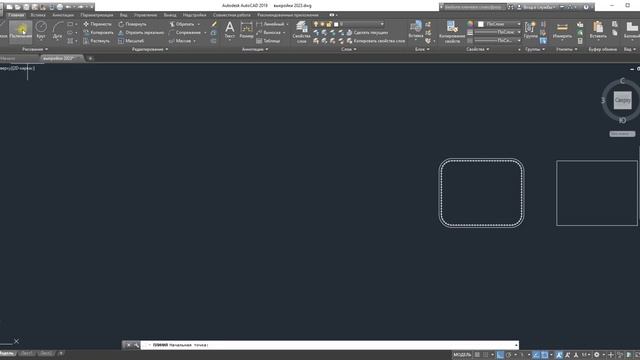Viewport: 640px width, 360px height.
Task: Click the Обрезать (Trim) command
Action: (x=182, y=24)
